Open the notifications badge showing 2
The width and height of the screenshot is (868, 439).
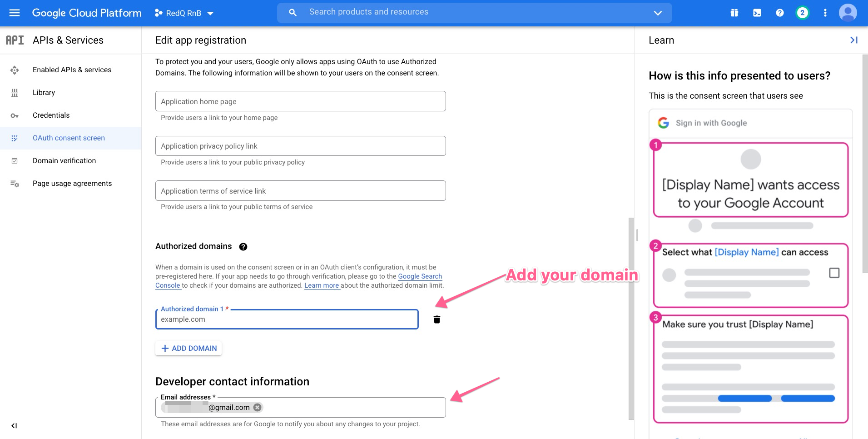click(x=803, y=13)
